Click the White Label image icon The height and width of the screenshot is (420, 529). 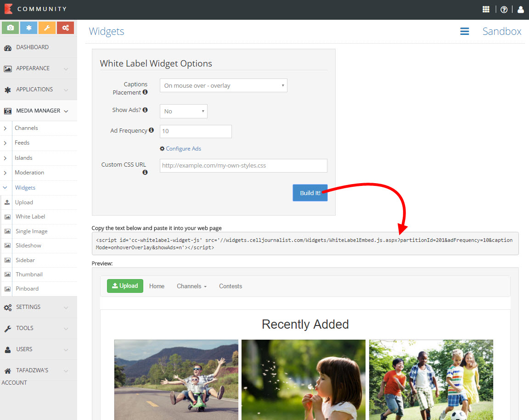[7, 217]
